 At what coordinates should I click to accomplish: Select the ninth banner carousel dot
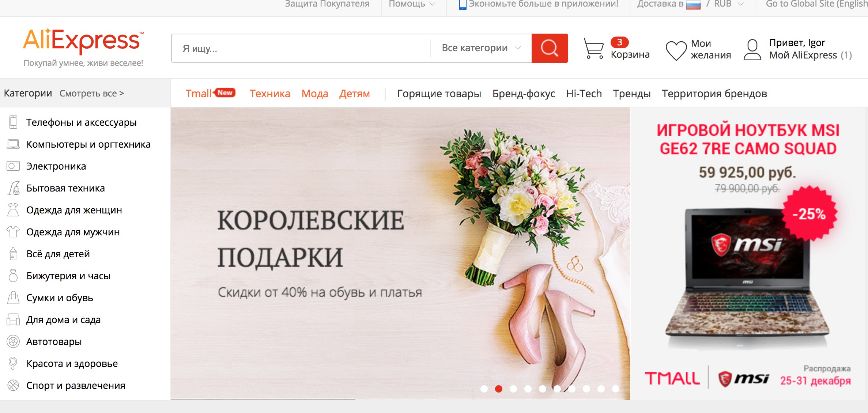pyautogui.click(x=601, y=389)
